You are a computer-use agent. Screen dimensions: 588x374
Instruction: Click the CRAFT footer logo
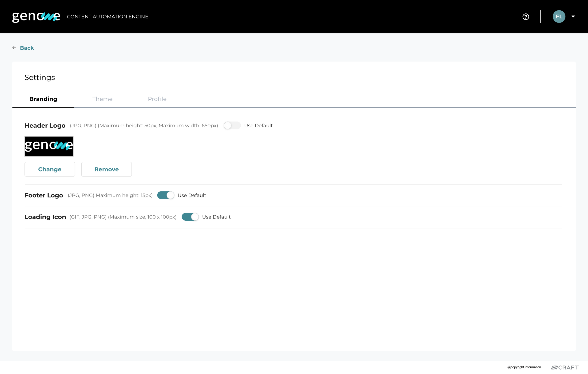564,367
